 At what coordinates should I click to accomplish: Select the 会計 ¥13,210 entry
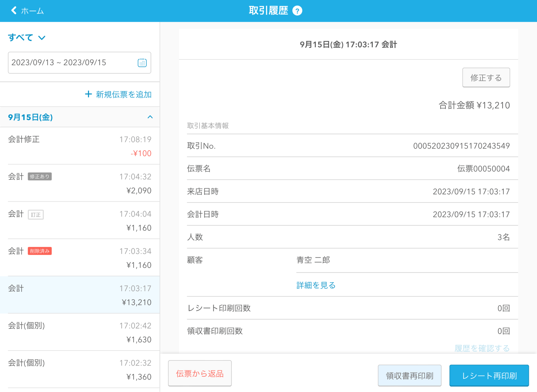point(80,295)
